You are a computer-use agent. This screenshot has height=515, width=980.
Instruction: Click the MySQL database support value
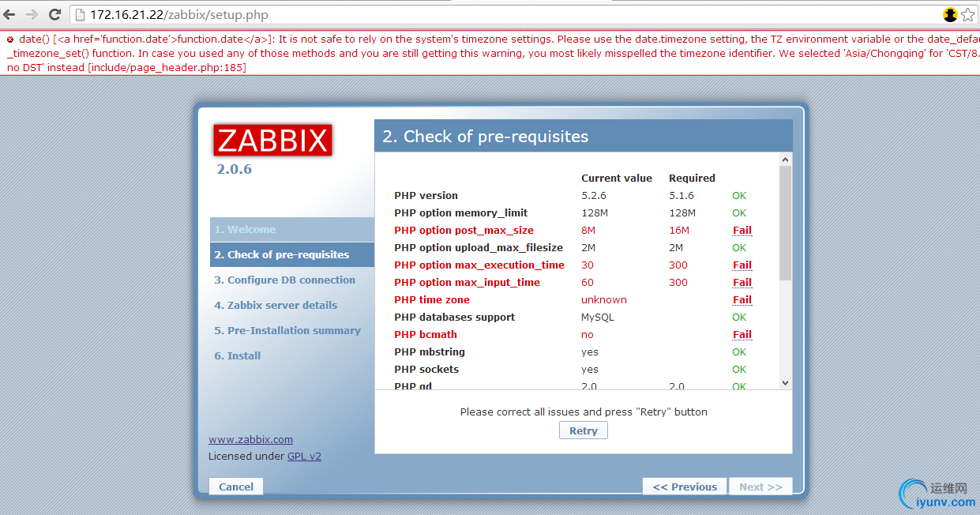598,318
